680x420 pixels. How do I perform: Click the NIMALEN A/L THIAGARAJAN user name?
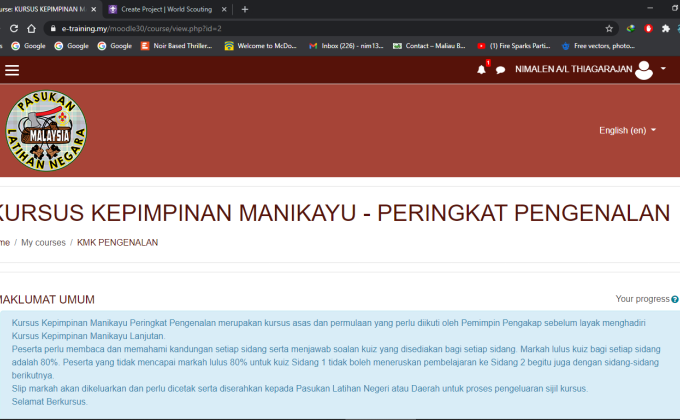tap(573, 69)
